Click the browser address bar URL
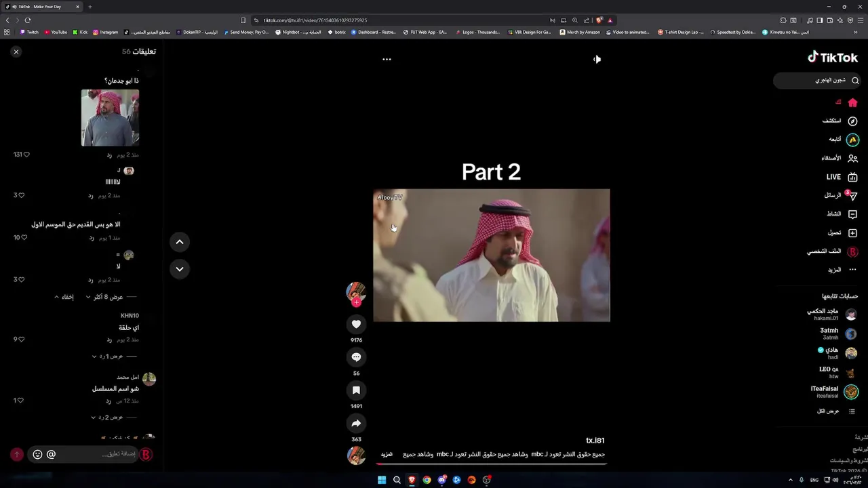Screen dimensions: 868x488 point(315,20)
